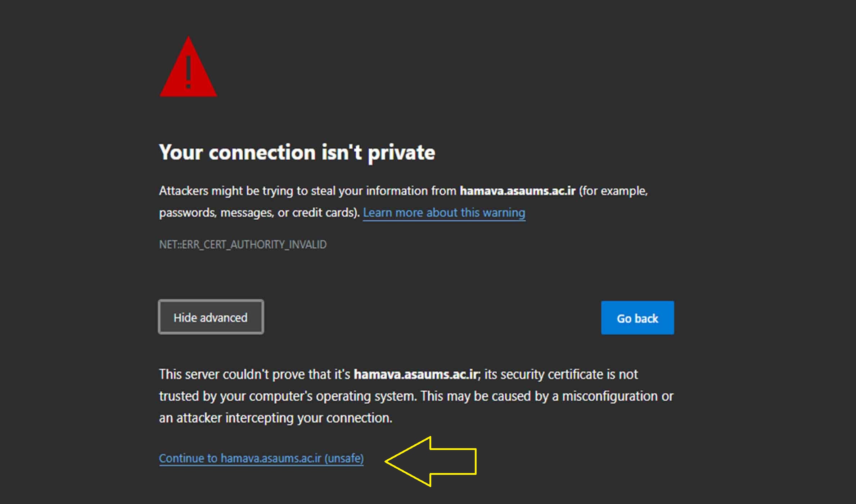This screenshot has width=856, height=504.
Task: Collapse details with Hide advanced button
Action: tap(211, 318)
